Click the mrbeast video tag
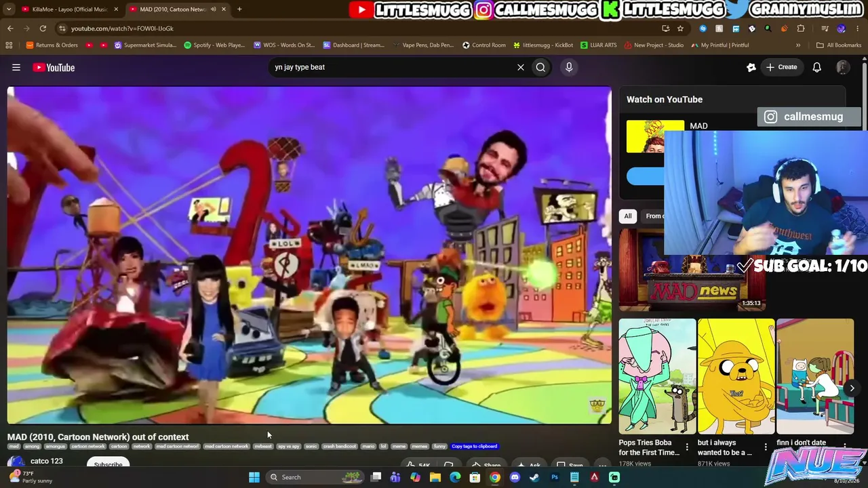Screen dimensions: 868x488 [263, 447]
